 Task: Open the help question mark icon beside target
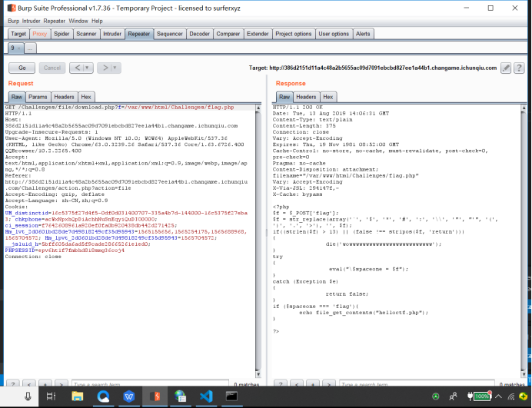pos(519,68)
